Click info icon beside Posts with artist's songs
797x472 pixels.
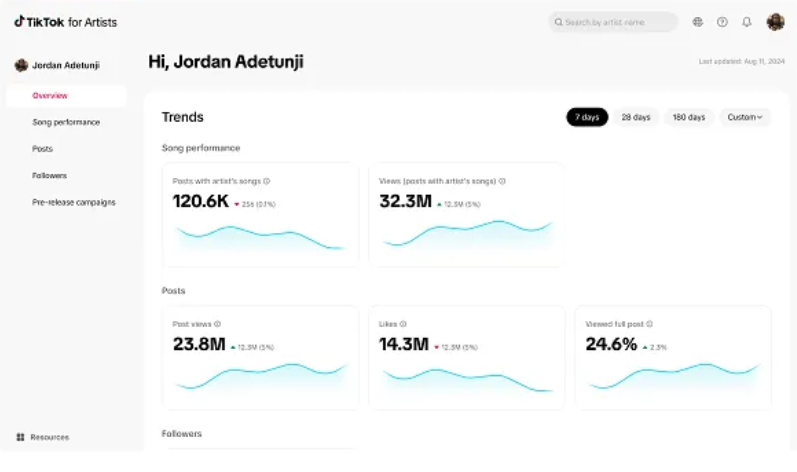click(x=266, y=181)
